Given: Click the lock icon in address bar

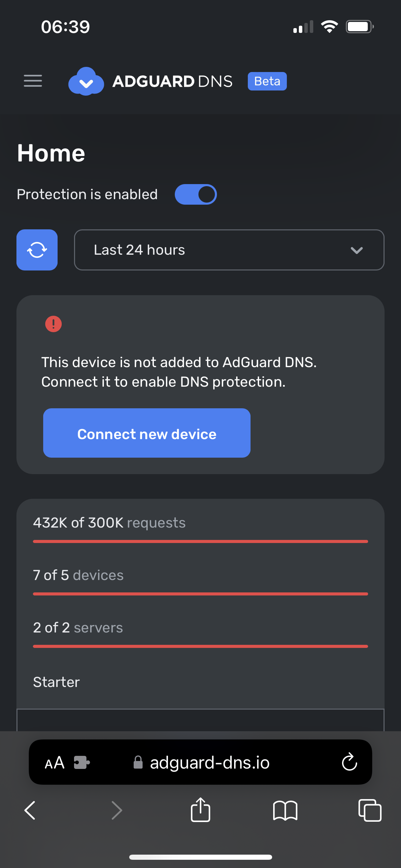Looking at the screenshot, I should click(138, 762).
